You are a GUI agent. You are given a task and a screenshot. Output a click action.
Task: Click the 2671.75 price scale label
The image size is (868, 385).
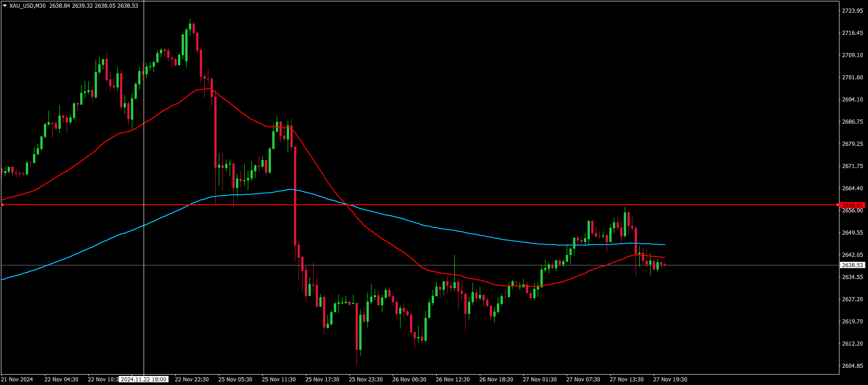pyautogui.click(x=852, y=166)
